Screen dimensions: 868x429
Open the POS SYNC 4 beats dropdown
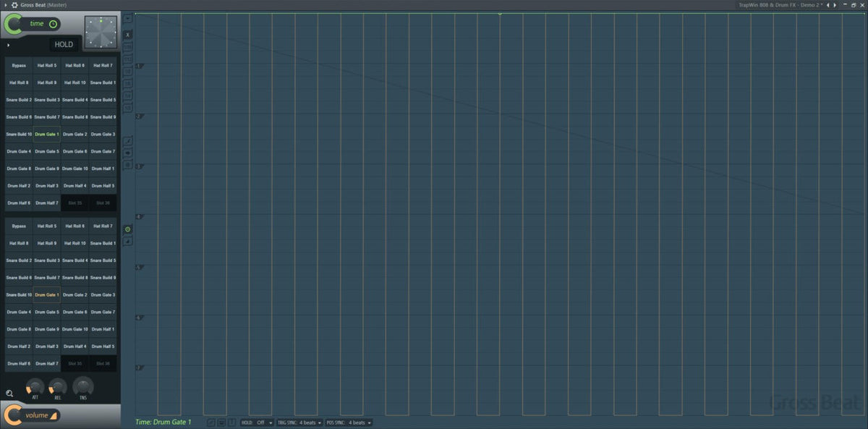tap(349, 422)
